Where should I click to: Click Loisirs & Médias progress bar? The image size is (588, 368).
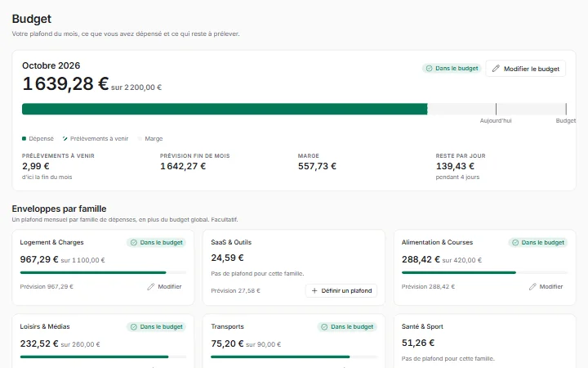point(103,357)
